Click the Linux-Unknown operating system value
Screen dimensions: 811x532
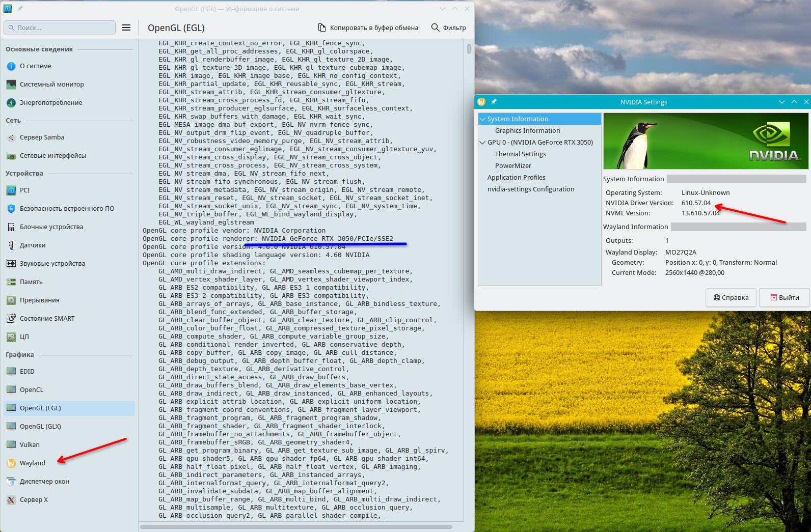coord(706,193)
